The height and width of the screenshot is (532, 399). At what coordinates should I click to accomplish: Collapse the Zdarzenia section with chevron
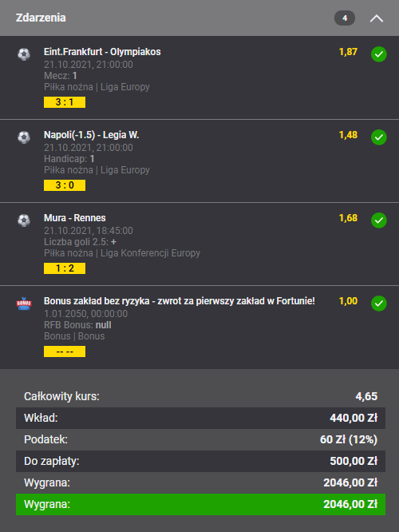point(377,18)
